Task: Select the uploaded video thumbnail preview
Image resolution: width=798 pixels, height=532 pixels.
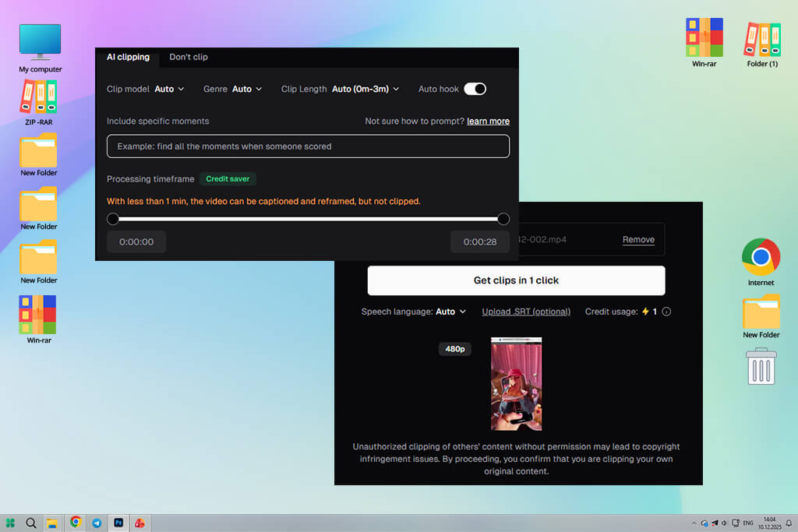Action: click(516, 384)
